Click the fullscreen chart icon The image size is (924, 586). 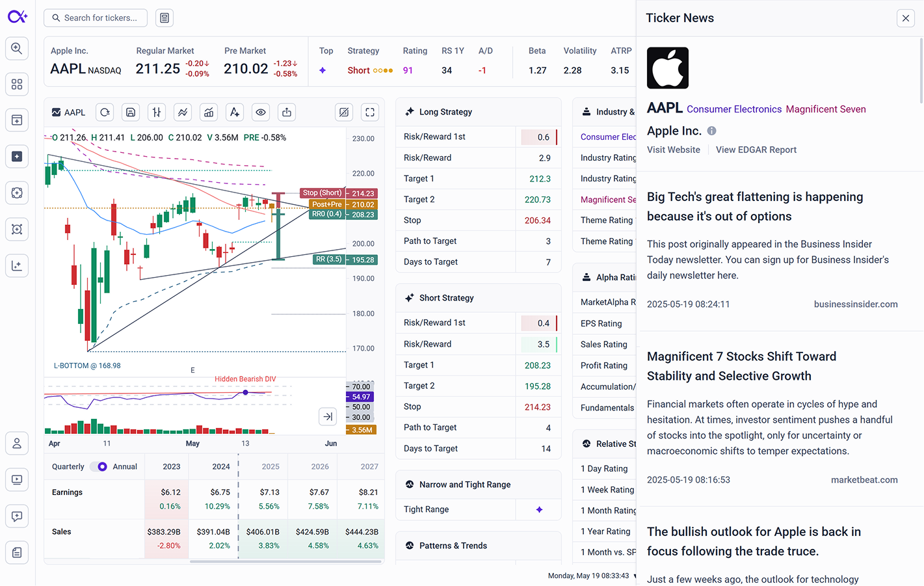[x=370, y=113]
